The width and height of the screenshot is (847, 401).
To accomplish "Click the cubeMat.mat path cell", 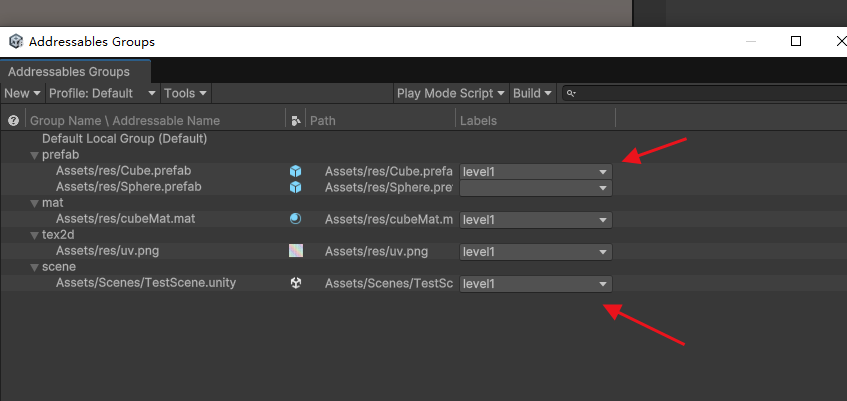I will click(388, 219).
